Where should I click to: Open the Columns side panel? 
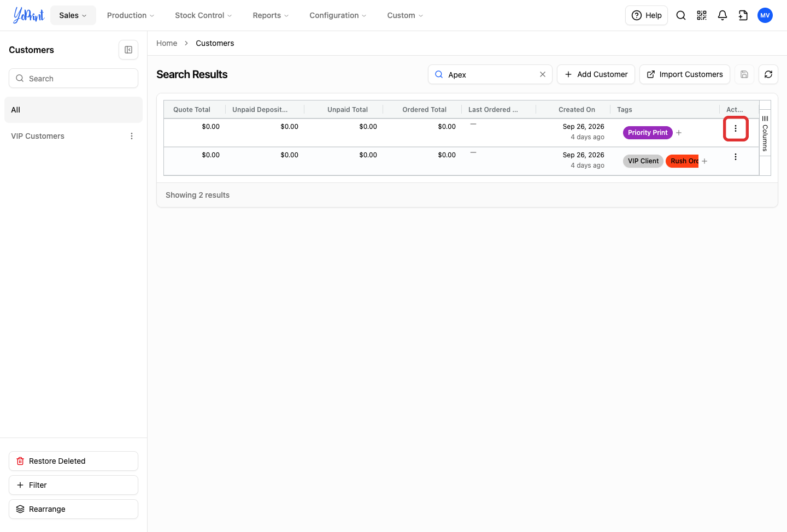pyautogui.click(x=765, y=133)
